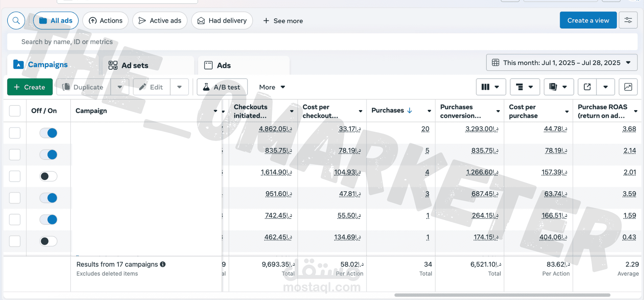Toggle on the campaign with 4 purchases
The width and height of the screenshot is (644, 300).
click(x=48, y=176)
